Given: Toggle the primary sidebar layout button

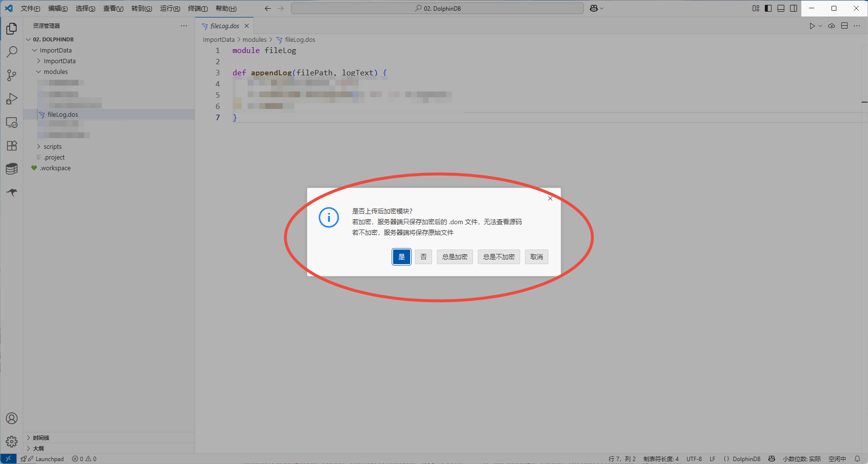Looking at the screenshot, I should point(768,8).
